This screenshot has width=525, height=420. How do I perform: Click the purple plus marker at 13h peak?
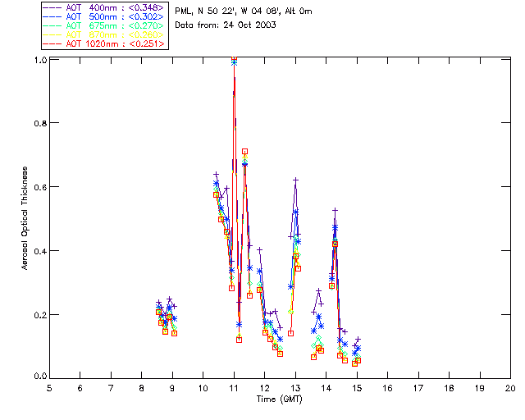pos(295,180)
